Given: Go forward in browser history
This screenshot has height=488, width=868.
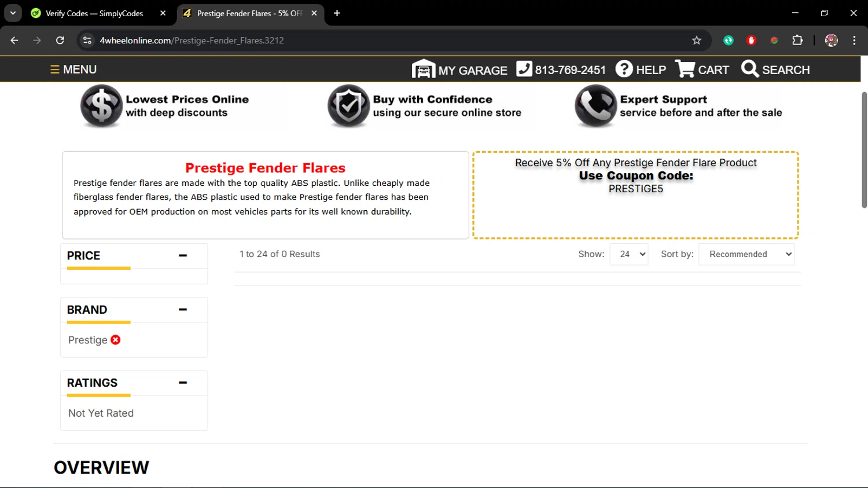Looking at the screenshot, I should pyautogui.click(x=37, y=41).
